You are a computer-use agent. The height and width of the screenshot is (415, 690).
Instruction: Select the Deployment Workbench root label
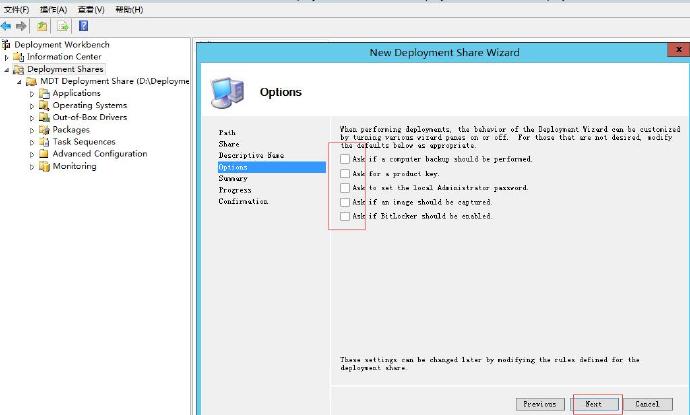(62, 44)
